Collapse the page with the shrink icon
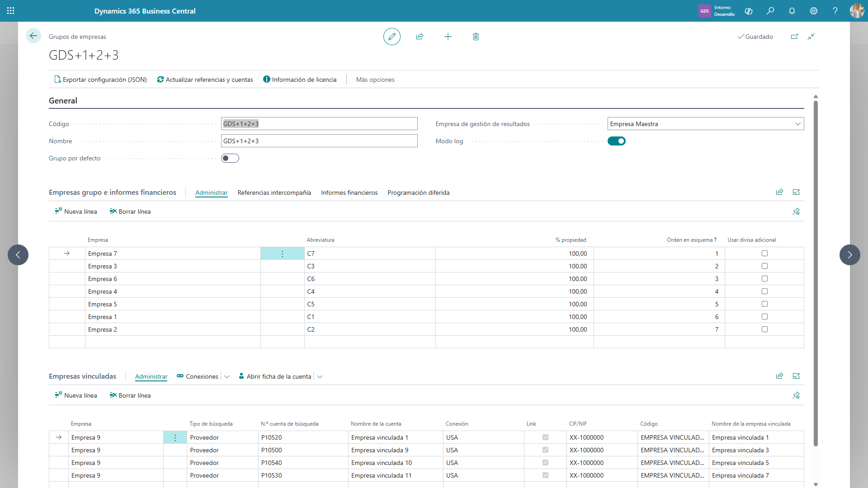The width and height of the screenshot is (868, 488). point(811,37)
